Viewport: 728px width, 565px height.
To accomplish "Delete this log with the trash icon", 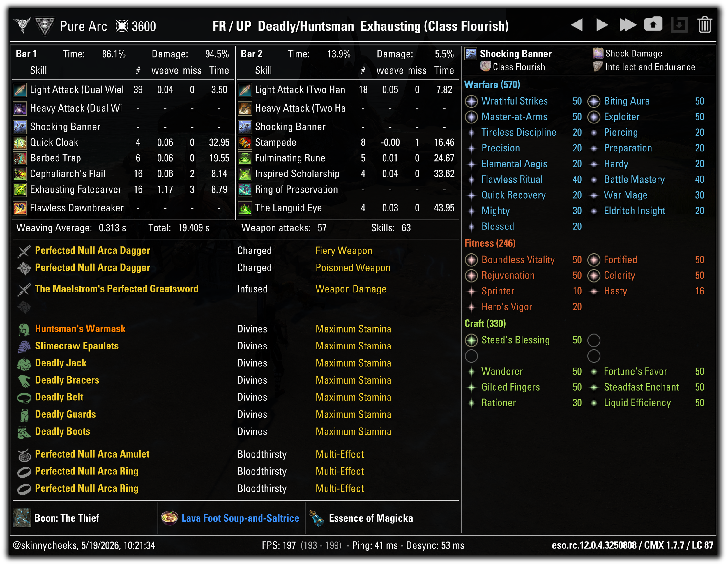I will tap(705, 25).
